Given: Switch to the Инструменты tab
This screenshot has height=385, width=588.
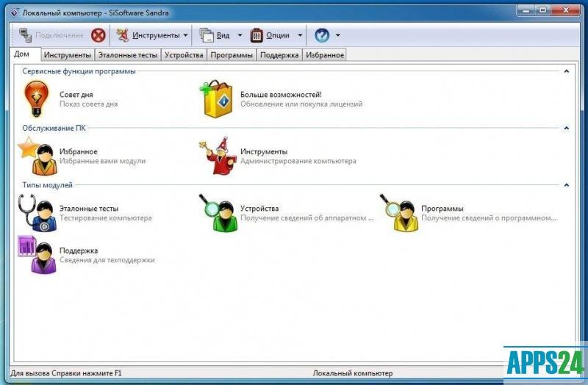Looking at the screenshot, I should coord(68,55).
